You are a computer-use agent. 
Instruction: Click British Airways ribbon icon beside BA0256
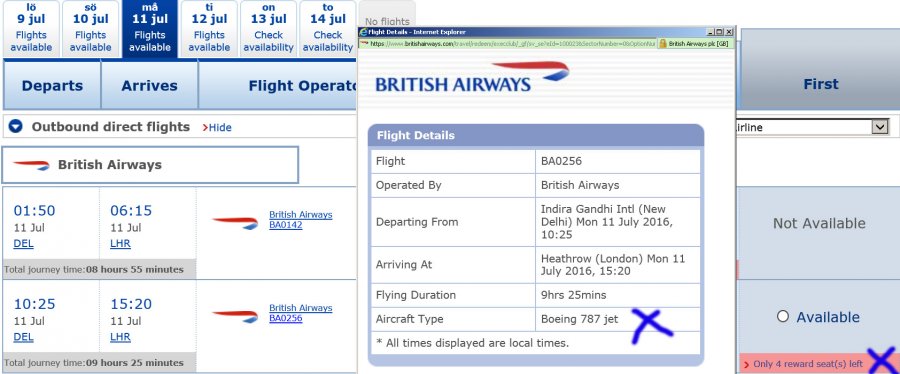click(x=235, y=316)
